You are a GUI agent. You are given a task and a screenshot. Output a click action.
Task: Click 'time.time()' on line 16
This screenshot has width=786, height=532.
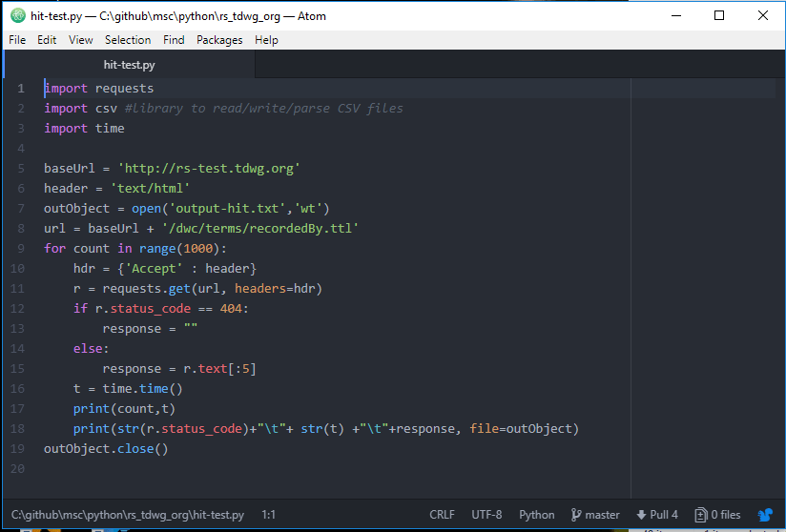pyautogui.click(x=143, y=389)
